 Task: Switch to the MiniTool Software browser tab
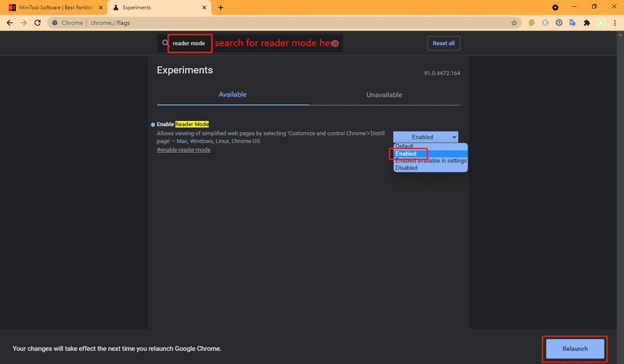click(x=52, y=7)
